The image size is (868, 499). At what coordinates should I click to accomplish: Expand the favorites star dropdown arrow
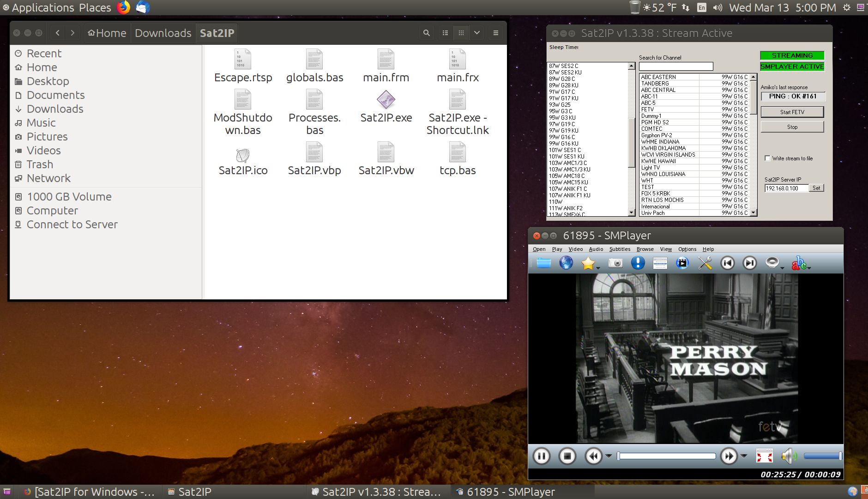(x=598, y=268)
